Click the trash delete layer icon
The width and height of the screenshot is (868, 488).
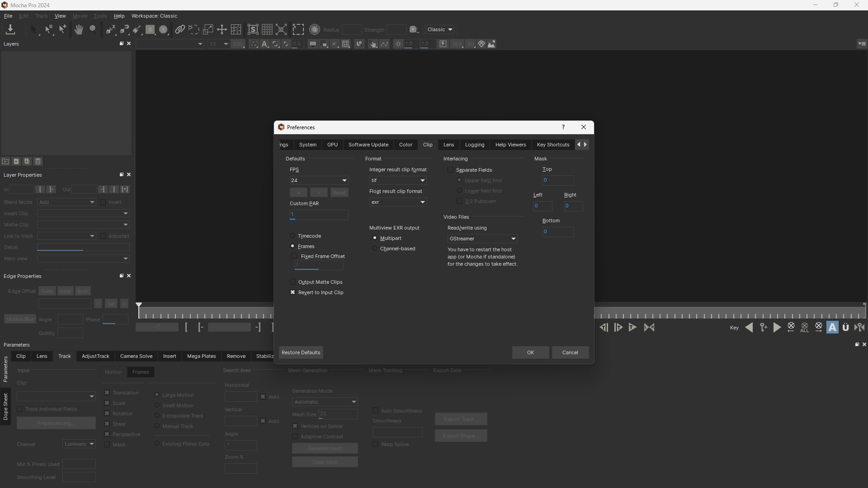(x=38, y=161)
